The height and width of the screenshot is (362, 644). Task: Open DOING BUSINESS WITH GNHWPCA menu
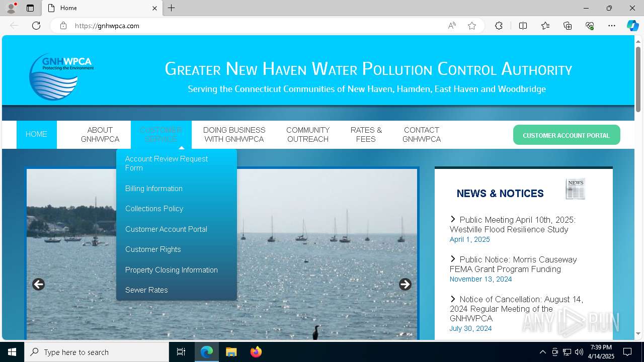click(x=234, y=135)
